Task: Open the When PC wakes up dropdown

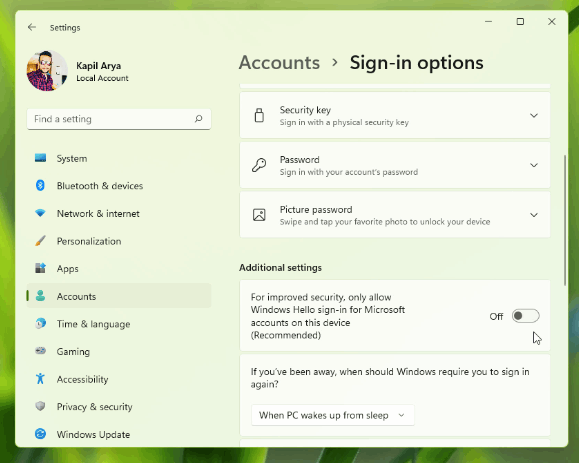Action: (333, 415)
